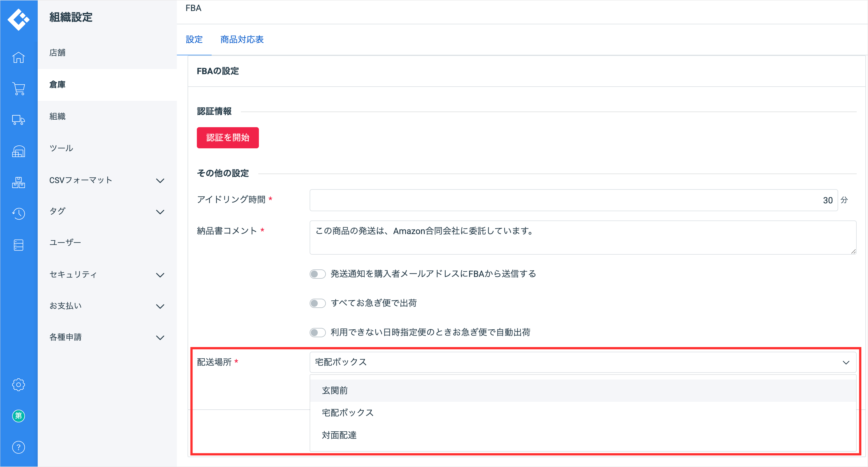868x467 pixels.
Task: Click the 認証を開始 button
Action: (228, 138)
